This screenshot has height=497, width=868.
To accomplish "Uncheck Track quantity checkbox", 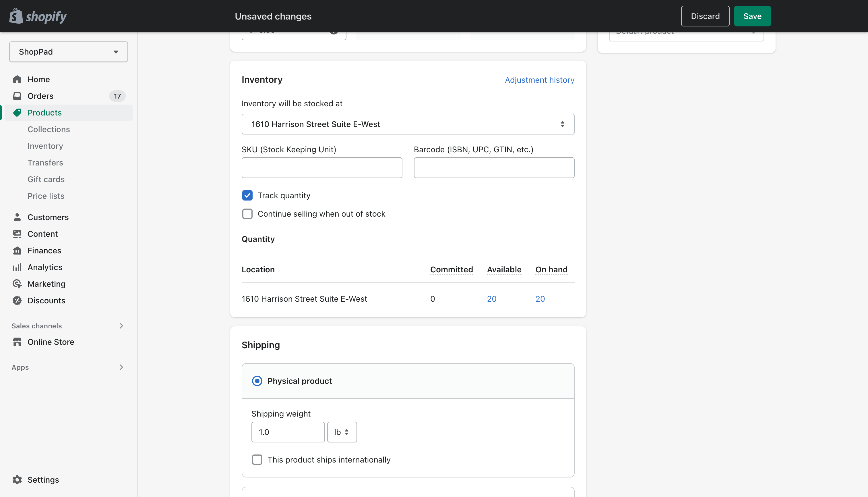I will (x=247, y=196).
